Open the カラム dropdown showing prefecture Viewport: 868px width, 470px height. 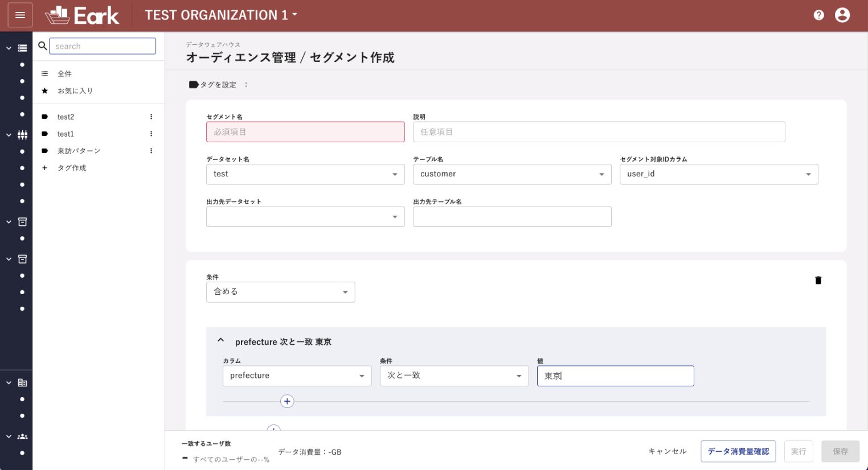click(x=297, y=376)
